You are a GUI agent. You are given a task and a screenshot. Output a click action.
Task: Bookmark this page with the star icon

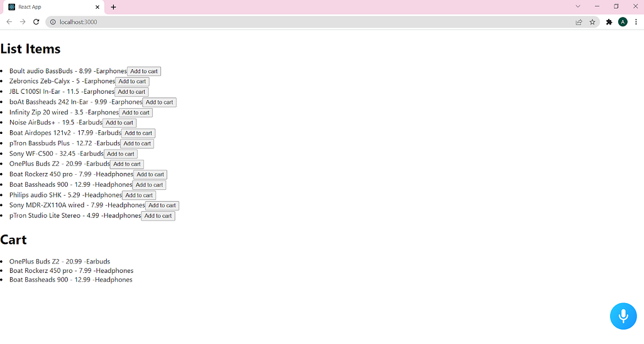pos(592,22)
